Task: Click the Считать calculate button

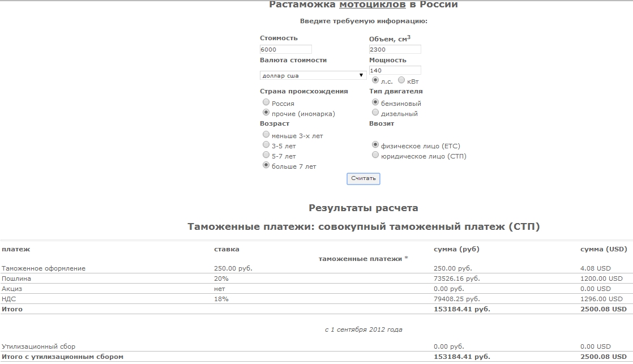Action: pyautogui.click(x=363, y=178)
